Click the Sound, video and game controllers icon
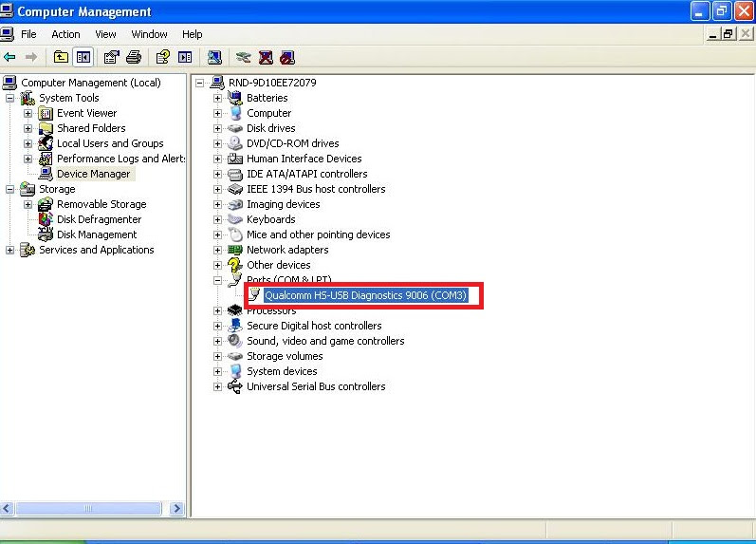Screen dimensions: 756x544 click(235, 341)
